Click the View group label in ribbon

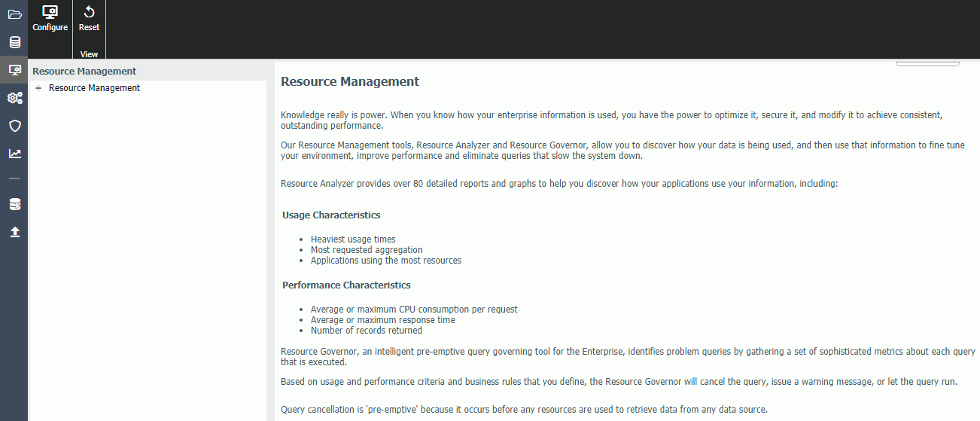coord(89,54)
